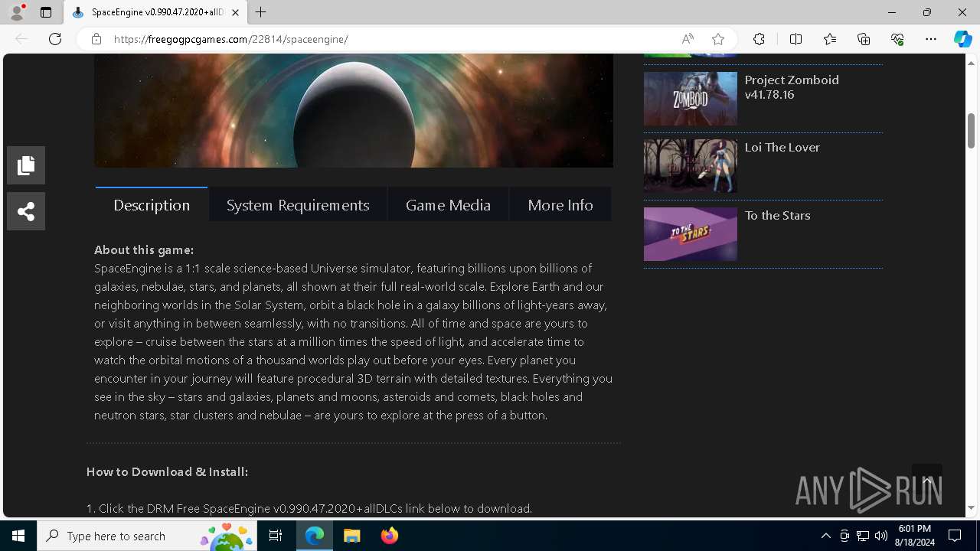Screen dimensions: 980x551
Task: View site information padlock icon
Action: point(96,39)
